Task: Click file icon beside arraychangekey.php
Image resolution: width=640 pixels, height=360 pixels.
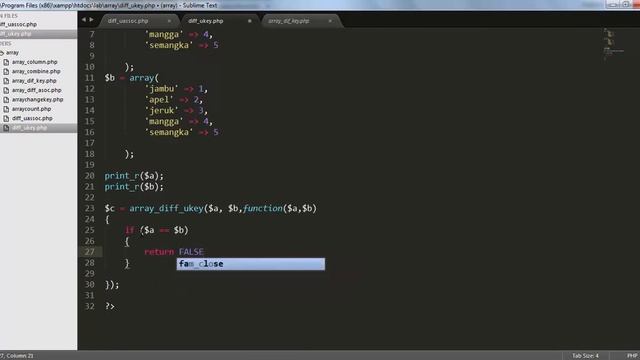Action: (6, 100)
